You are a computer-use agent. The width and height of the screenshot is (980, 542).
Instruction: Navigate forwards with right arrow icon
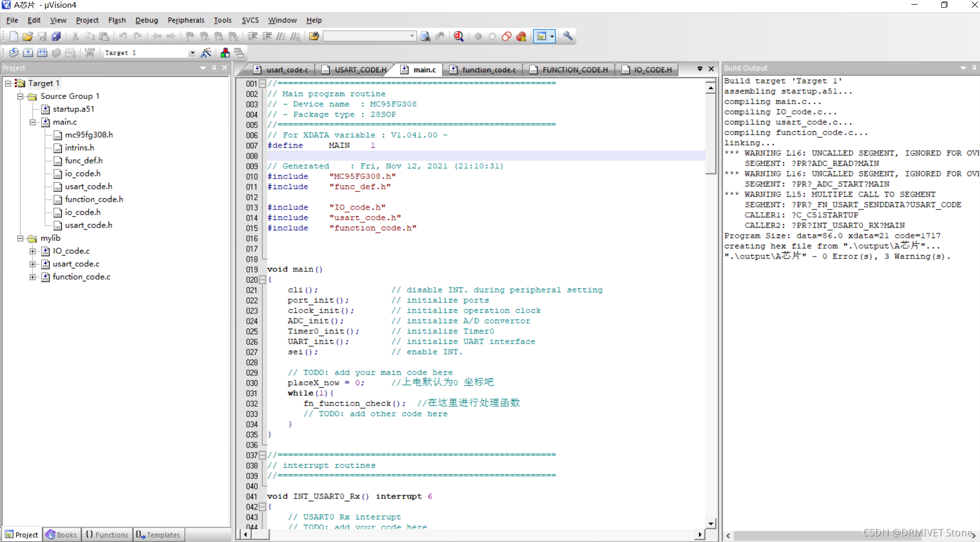point(171,36)
